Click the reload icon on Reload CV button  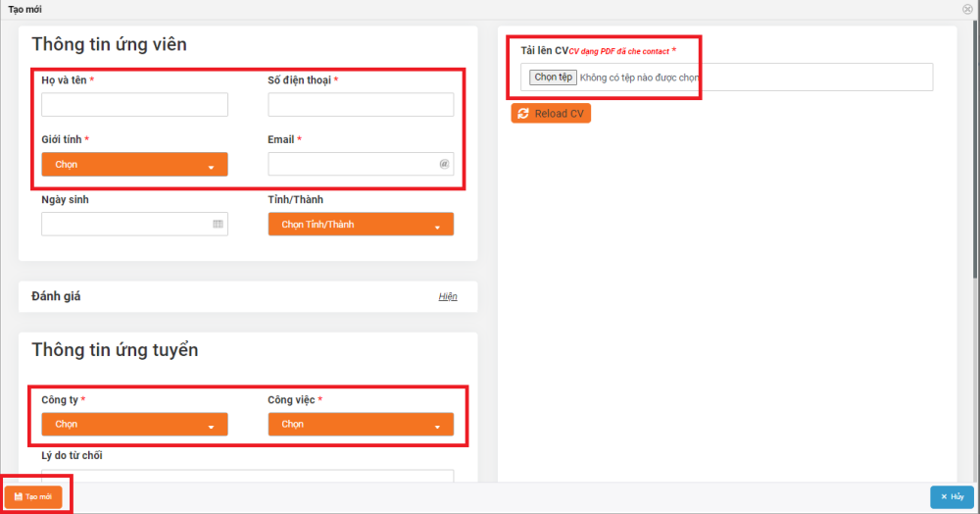pyautogui.click(x=523, y=114)
